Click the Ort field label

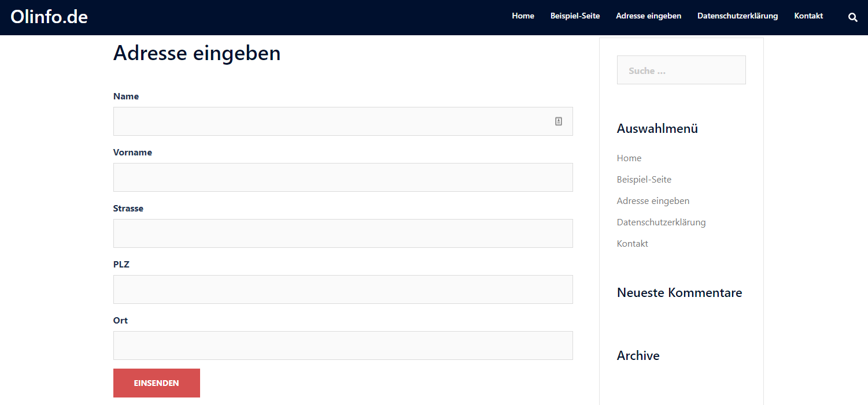coord(120,321)
